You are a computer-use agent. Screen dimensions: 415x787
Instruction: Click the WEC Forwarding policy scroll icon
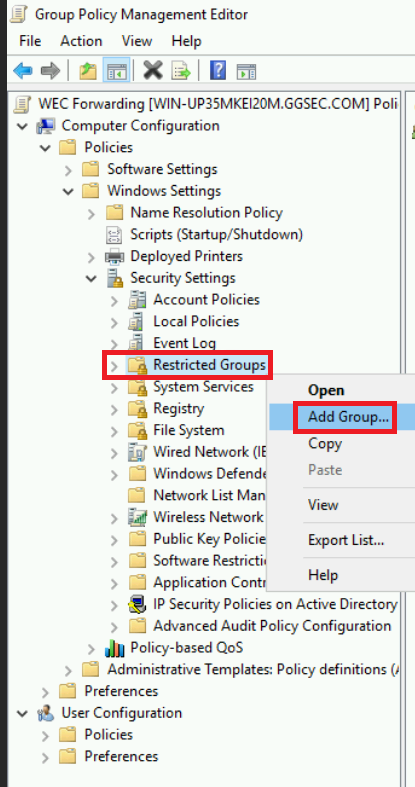pos(23,104)
